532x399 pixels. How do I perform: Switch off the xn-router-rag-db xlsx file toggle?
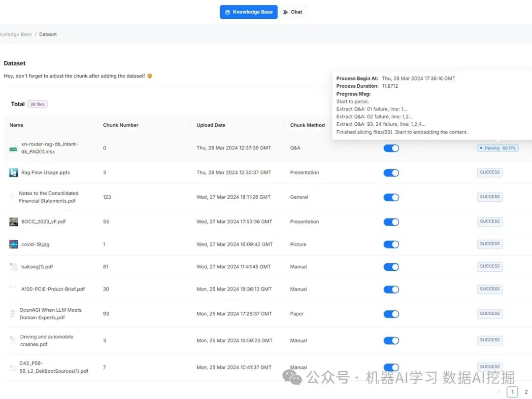click(391, 148)
